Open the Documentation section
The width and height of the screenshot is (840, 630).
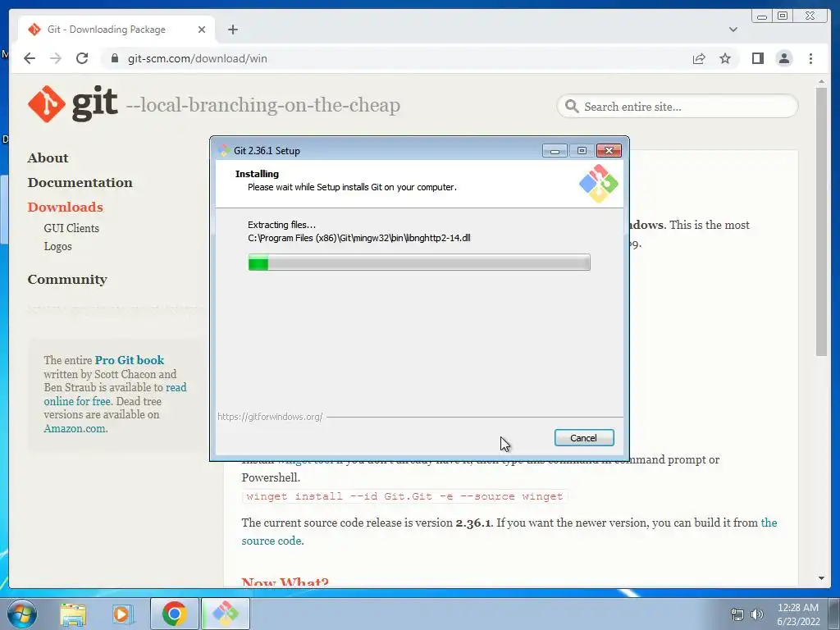[80, 183]
